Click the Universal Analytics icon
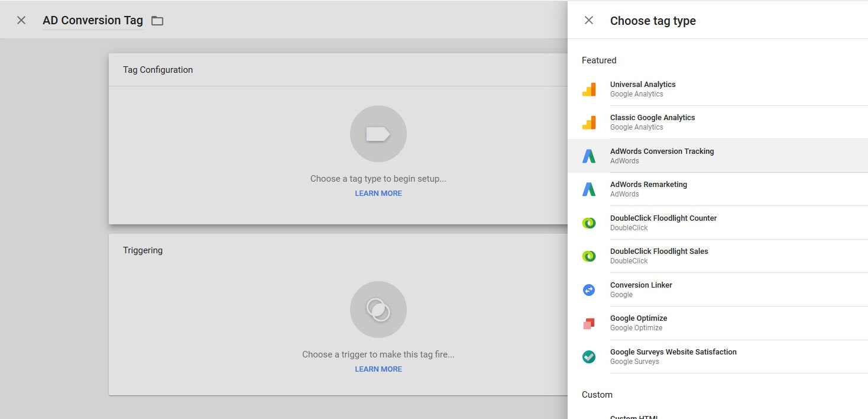This screenshot has width=868, height=419. (x=589, y=89)
